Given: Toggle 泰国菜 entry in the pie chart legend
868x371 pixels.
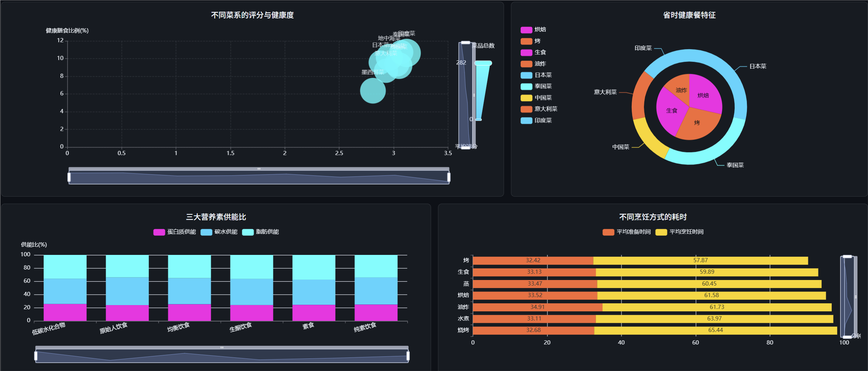Looking at the screenshot, I should (536, 86).
